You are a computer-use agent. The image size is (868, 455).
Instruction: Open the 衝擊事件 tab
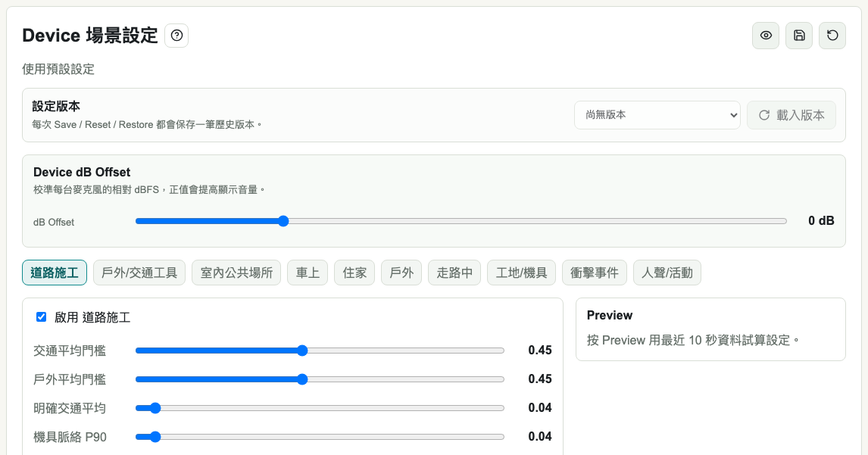(595, 273)
